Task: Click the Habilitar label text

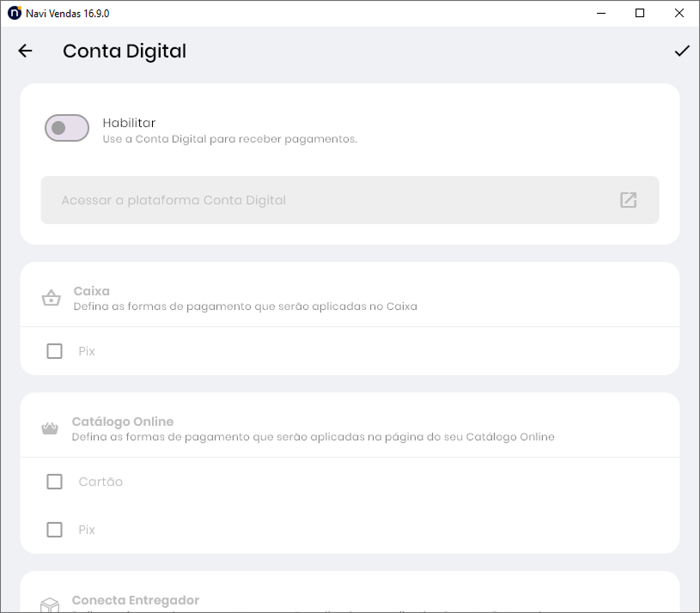Action: coord(129,123)
